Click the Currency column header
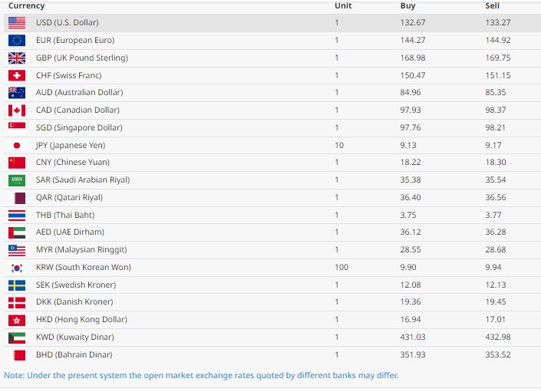The height and width of the screenshot is (392, 541). coord(26,6)
